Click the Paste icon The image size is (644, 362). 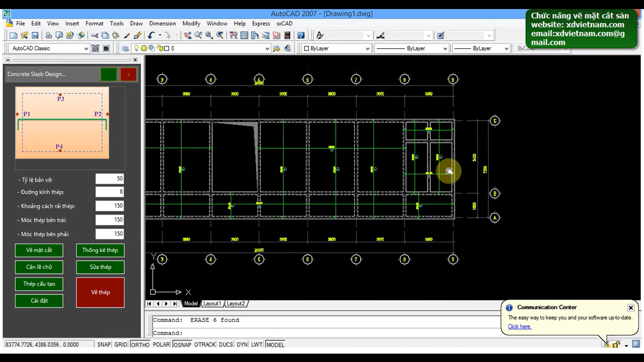point(116,35)
